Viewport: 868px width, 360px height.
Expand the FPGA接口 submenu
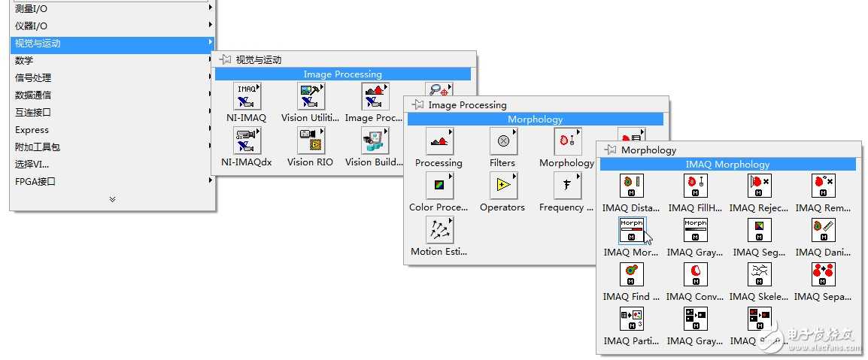pos(112,181)
